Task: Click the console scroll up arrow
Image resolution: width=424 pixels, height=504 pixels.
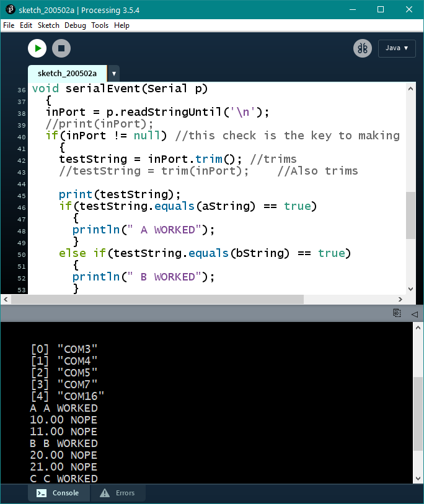Action: click(418, 328)
